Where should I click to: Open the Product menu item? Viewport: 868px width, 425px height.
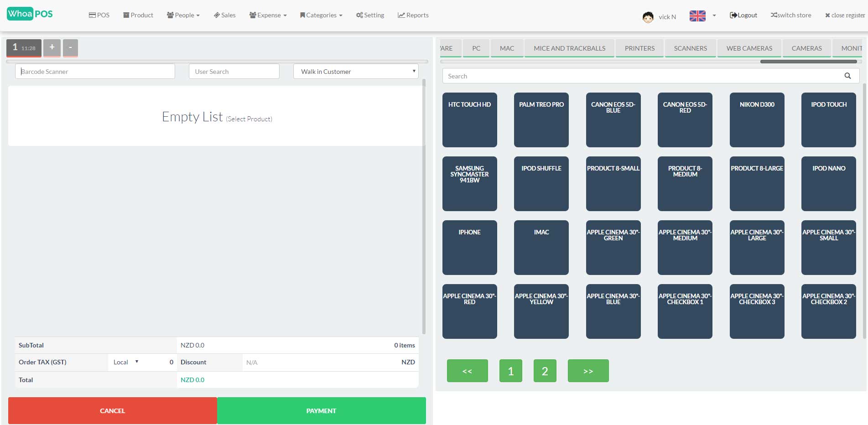[138, 15]
